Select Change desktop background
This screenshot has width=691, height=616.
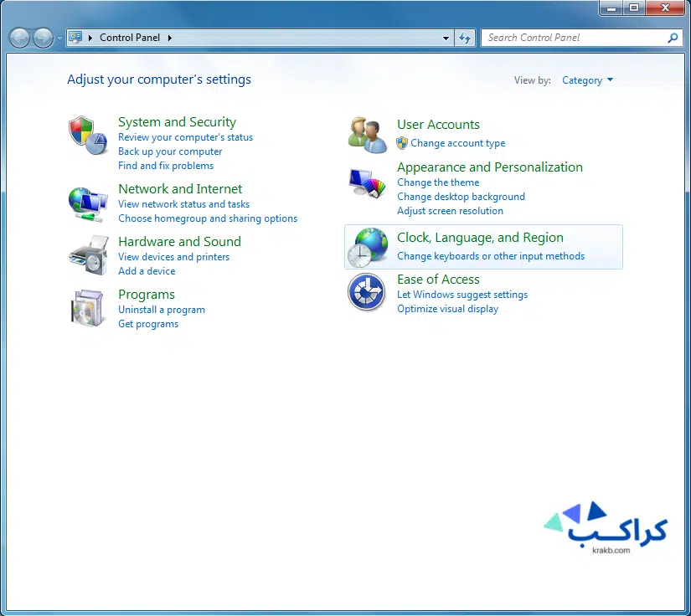point(461,197)
